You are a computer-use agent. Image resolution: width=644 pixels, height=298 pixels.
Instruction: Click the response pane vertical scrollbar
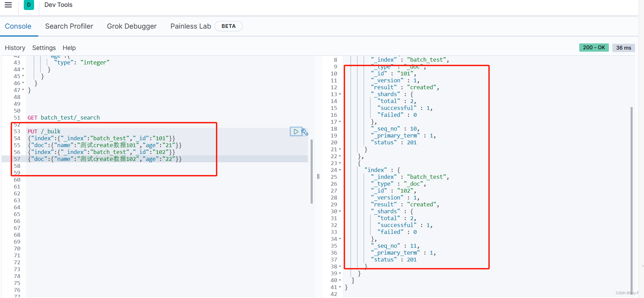click(x=632, y=200)
